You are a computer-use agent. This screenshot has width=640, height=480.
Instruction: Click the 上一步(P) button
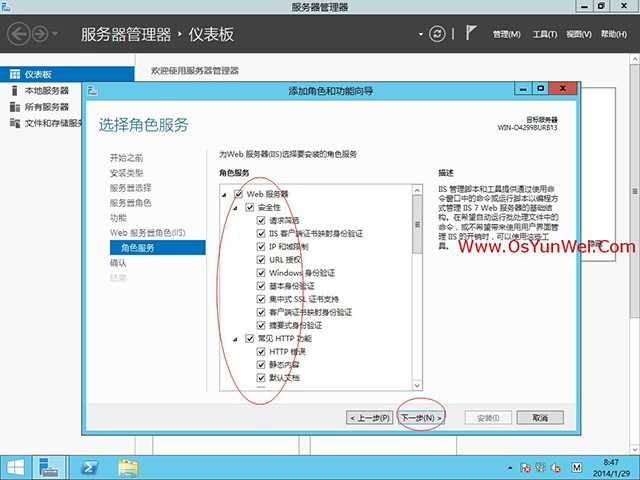(x=369, y=418)
